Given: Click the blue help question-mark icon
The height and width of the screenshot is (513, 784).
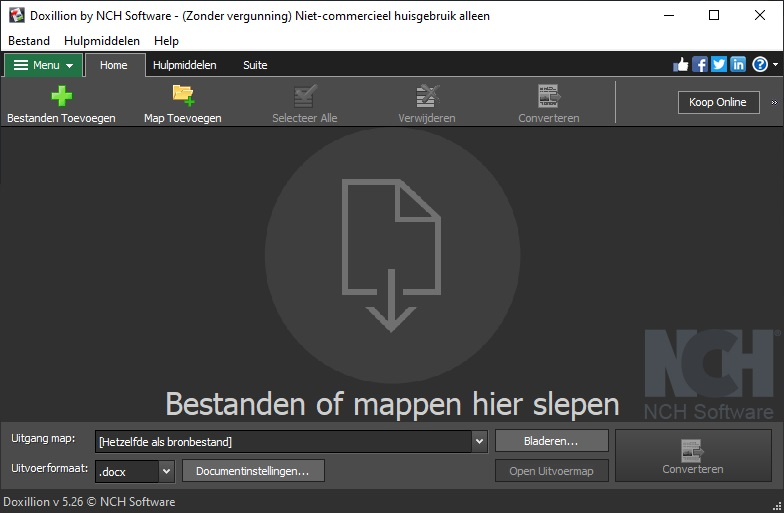Looking at the screenshot, I should [760, 64].
